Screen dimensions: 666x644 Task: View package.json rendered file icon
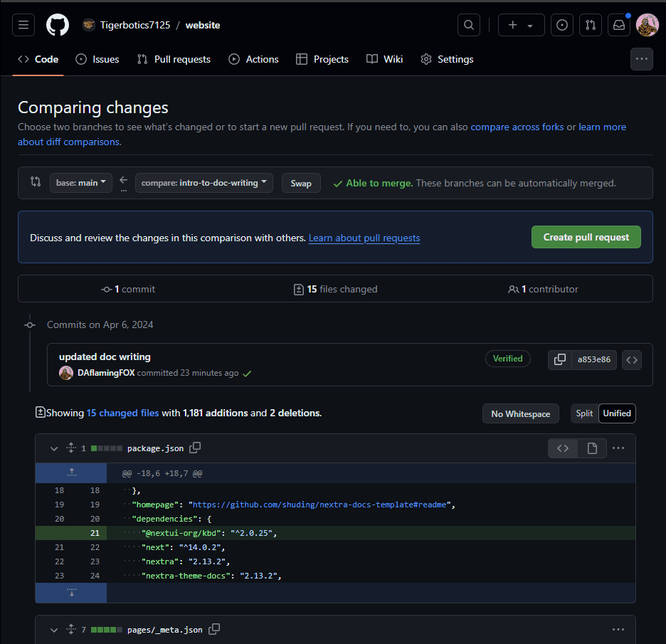point(592,448)
